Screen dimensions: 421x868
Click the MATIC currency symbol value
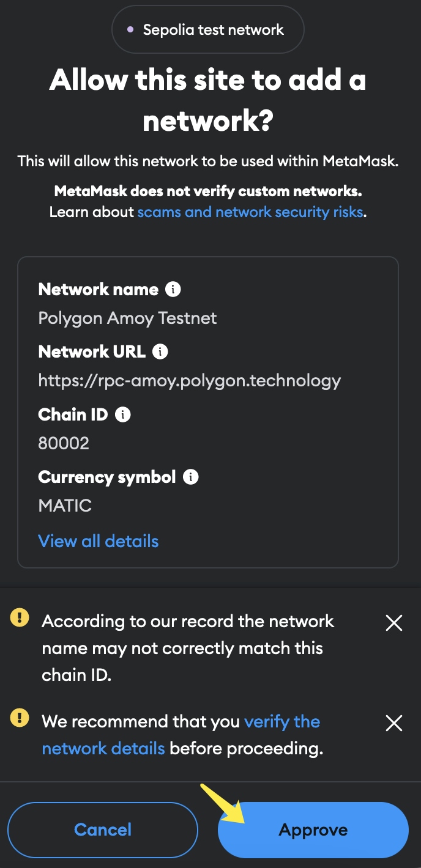pyautogui.click(x=65, y=506)
